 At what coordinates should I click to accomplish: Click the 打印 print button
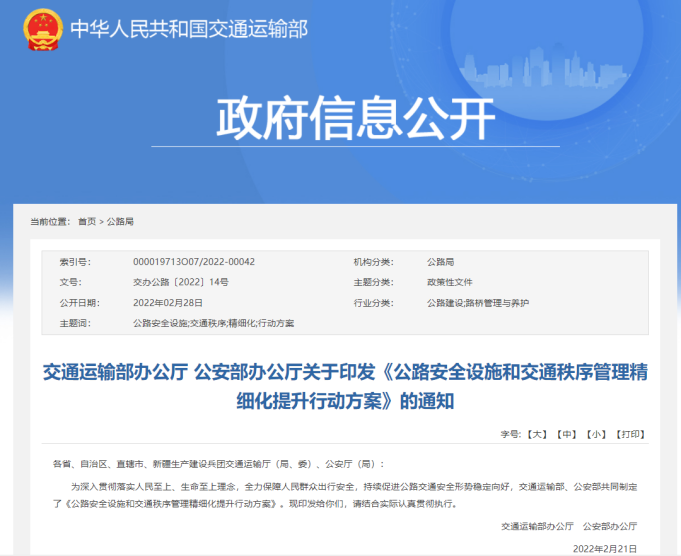coord(630,434)
